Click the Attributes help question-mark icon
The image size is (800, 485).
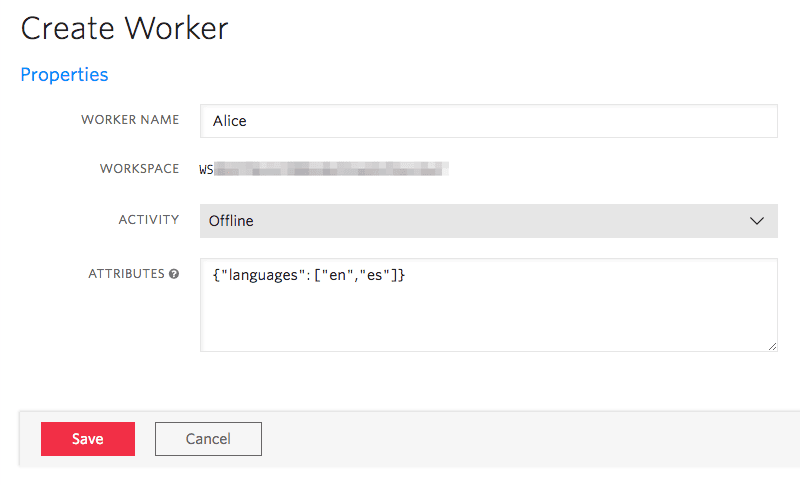(x=174, y=274)
